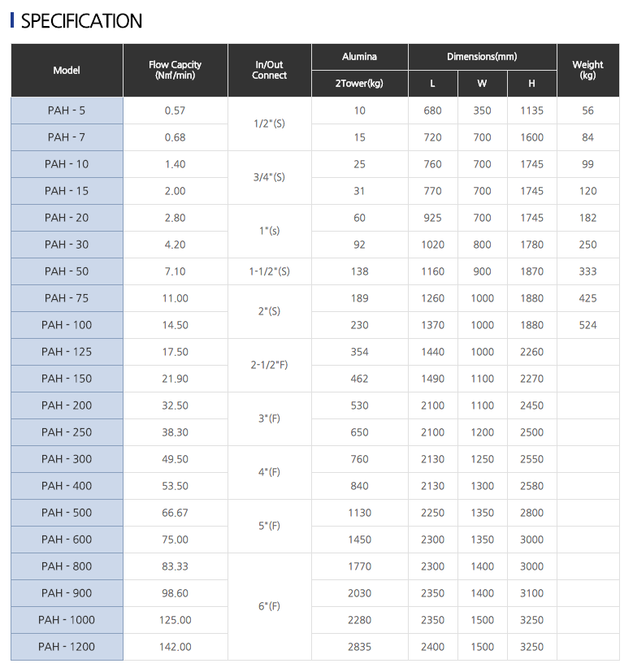Click flow capacity value 66.67

click(175, 513)
